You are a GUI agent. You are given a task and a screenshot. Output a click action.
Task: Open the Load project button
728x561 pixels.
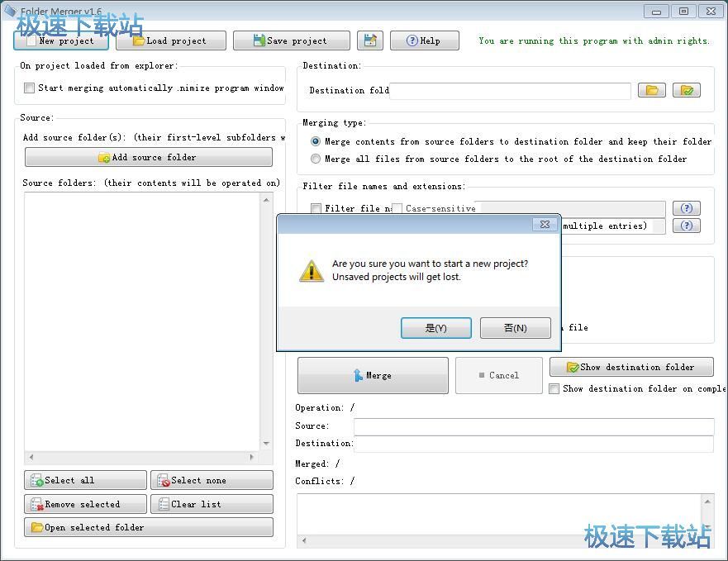pos(171,40)
